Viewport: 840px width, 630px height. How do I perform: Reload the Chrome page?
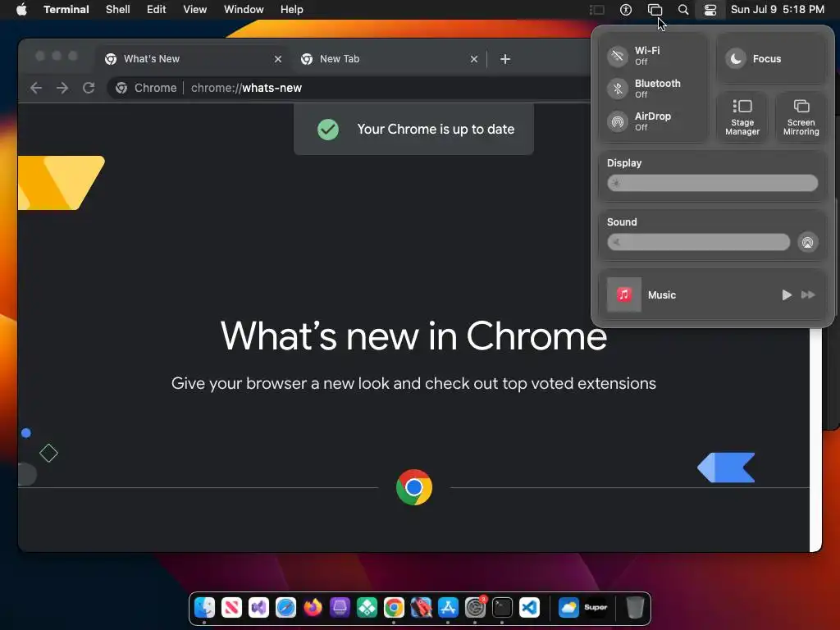click(x=89, y=88)
